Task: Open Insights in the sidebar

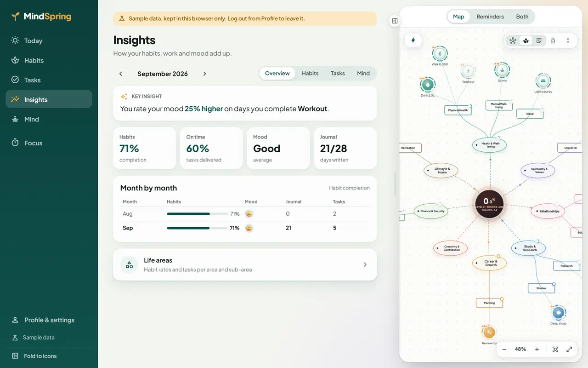Action: tap(49, 99)
